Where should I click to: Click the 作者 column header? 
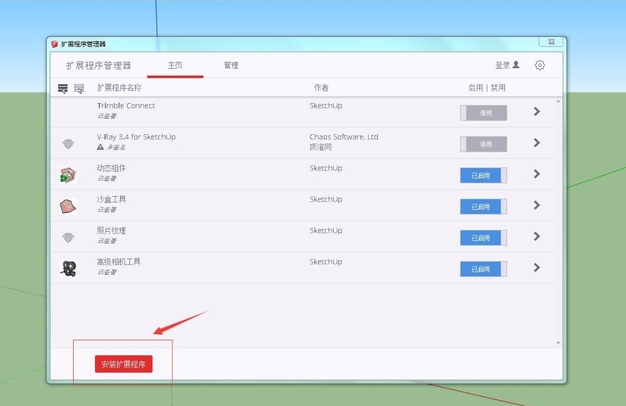tap(321, 88)
